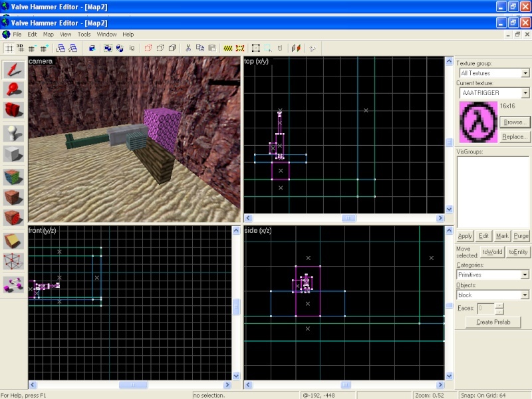The height and width of the screenshot is (399, 532).
Task: Click the side (x/z) view left scroll arrow
Action: 248,385
